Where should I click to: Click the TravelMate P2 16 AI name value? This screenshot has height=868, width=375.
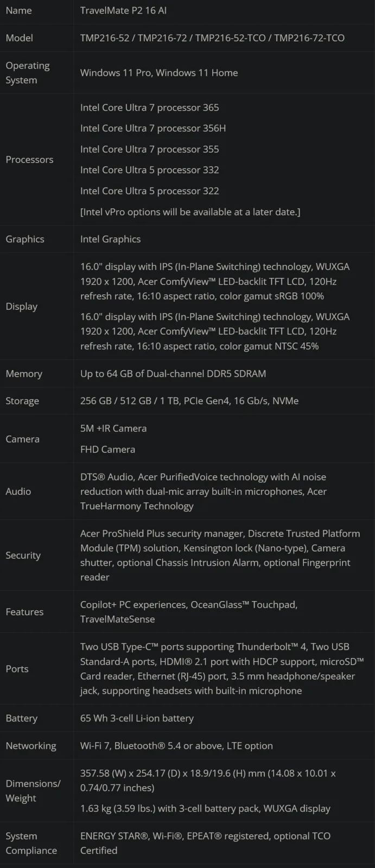tap(123, 10)
